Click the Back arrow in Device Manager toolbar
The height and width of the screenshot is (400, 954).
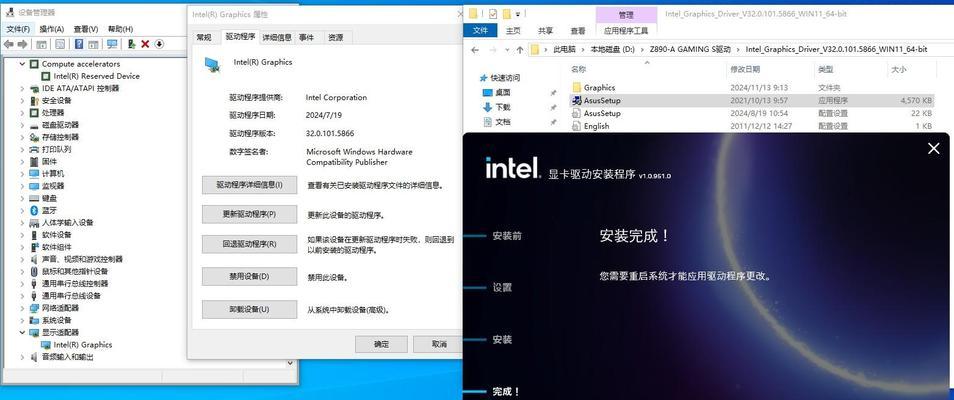coord(9,44)
